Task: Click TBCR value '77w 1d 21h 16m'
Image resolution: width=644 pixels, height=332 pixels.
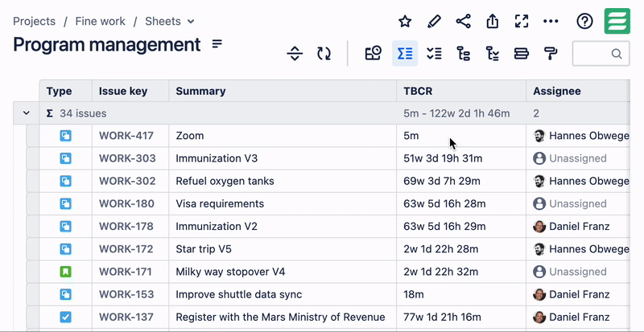Action: pyautogui.click(x=442, y=317)
